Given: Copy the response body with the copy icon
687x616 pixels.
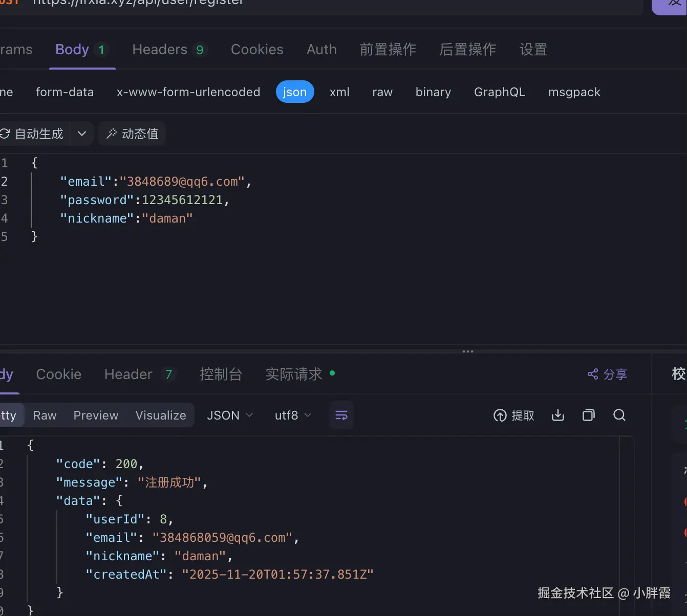Looking at the screenshot, I should pos(589,415).
